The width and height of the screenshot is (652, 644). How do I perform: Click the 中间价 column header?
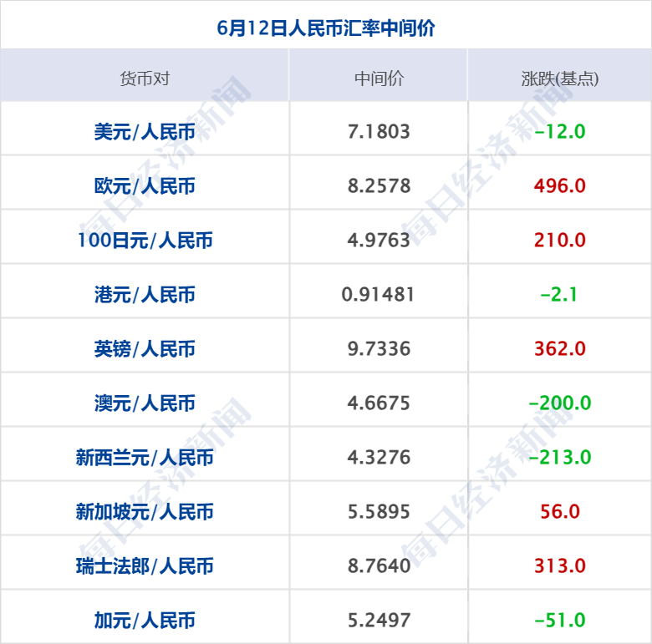coord(379,79)
